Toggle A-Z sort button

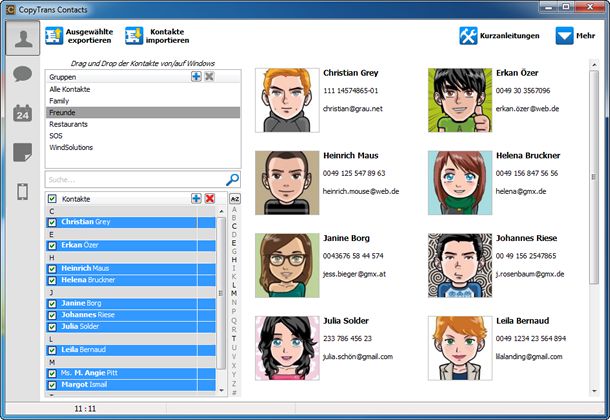[235, 199]
